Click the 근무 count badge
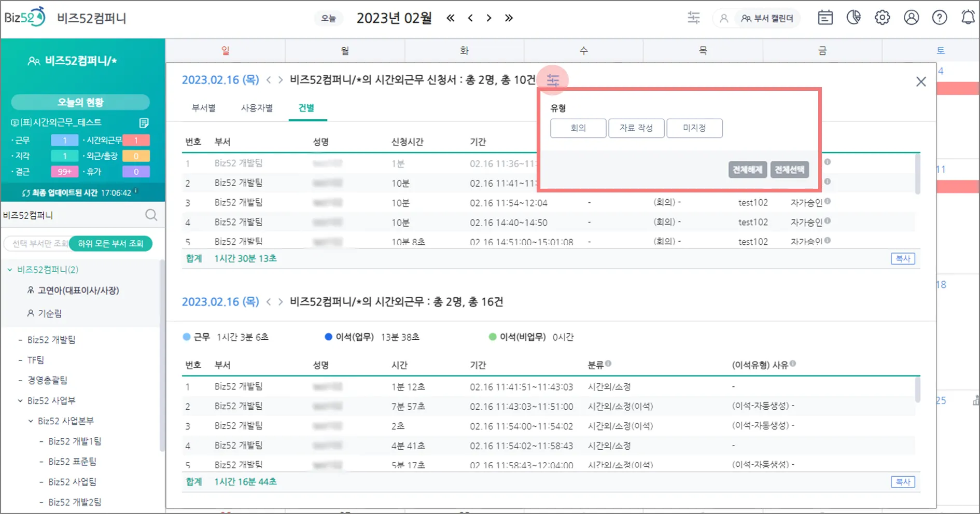The image size is (980, 514). [64, 140]
